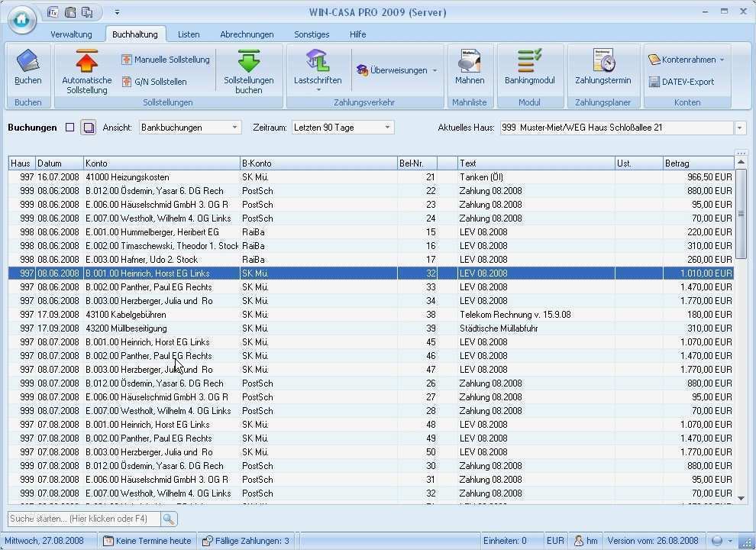Screen dimensions: 756x550
Task: Switch to the Verwaltung tab
Action: 71,34
